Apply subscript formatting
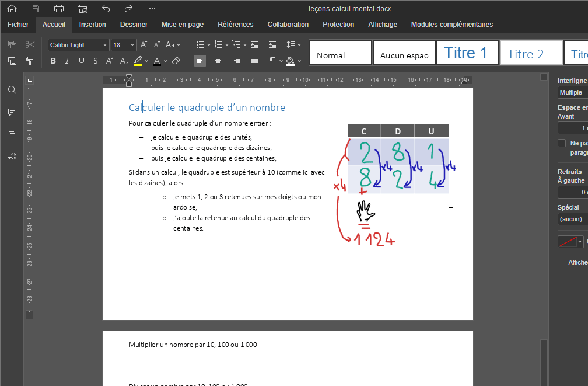Viewport: 588px width, 386px height. coord(124,61)
